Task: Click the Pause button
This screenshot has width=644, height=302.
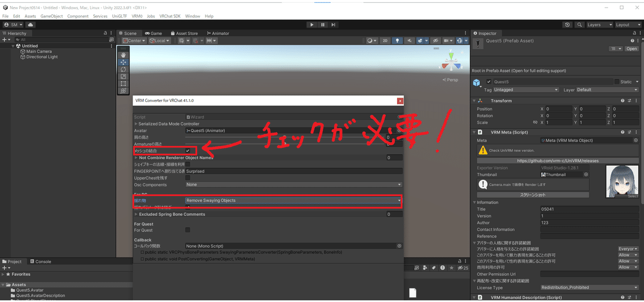Action: point(323,25)
